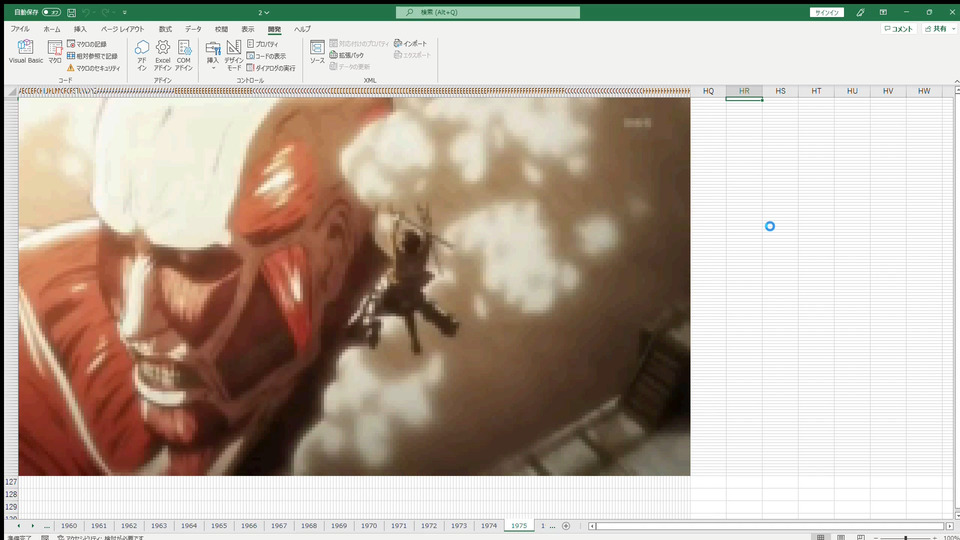
Task: Switch to Page Layout view in status bar
Action: pyautogui.click(x=841, y=537)
